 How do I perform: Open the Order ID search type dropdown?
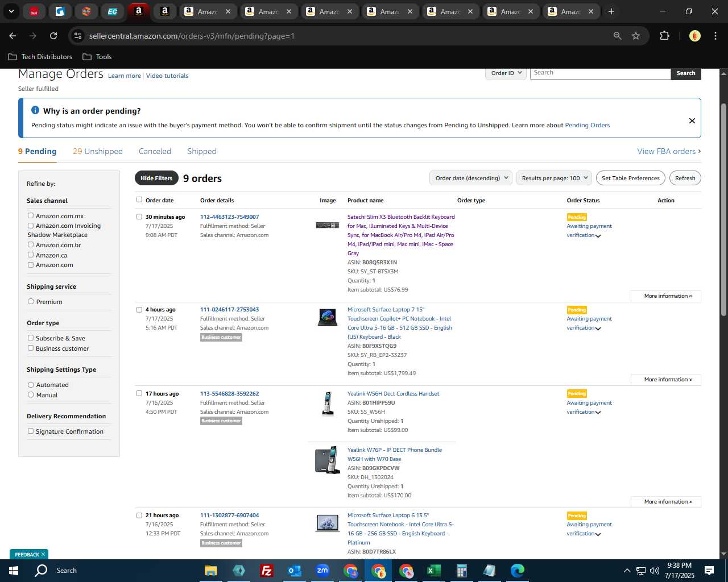506,73
